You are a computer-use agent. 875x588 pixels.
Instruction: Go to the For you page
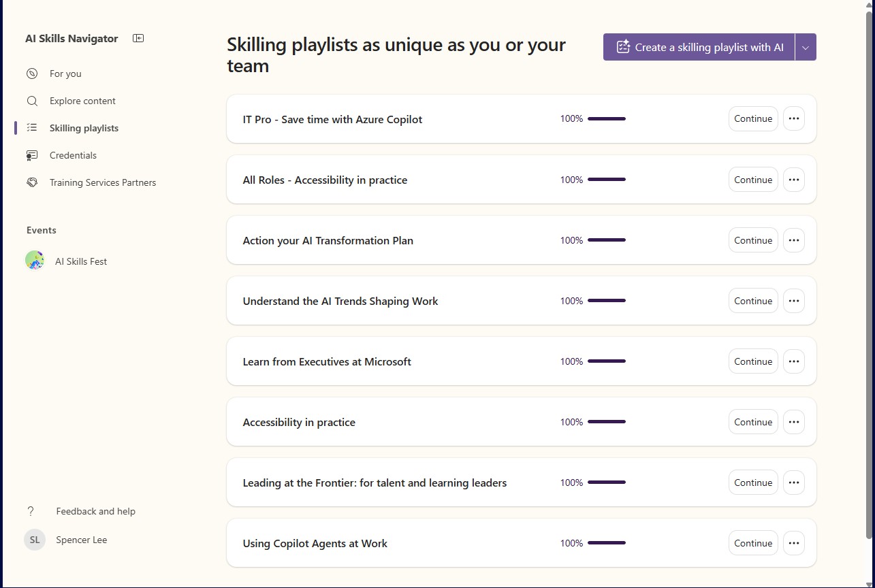[x=65, y=73]
